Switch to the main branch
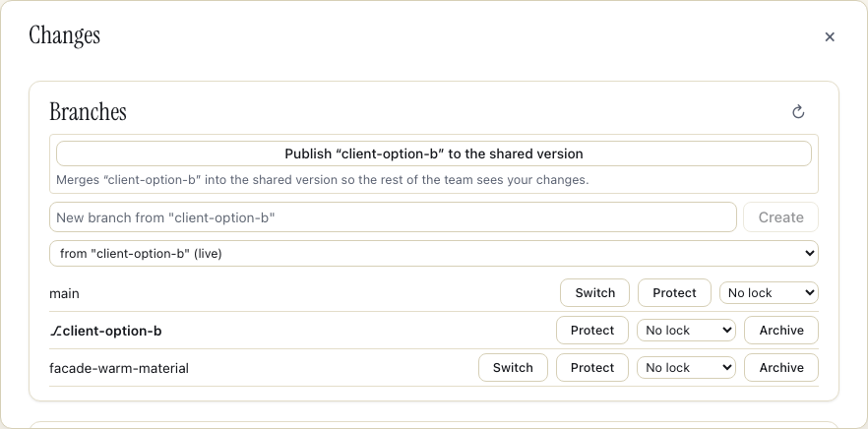This screenshot has height=429, width=868. (x=594, y=293)
